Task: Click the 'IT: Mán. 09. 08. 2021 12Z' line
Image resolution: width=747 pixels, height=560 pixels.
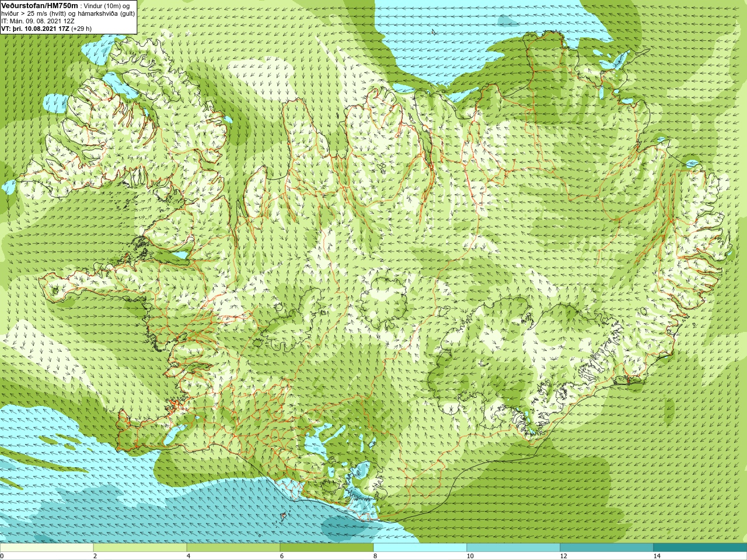Action: tap(38, 20)
